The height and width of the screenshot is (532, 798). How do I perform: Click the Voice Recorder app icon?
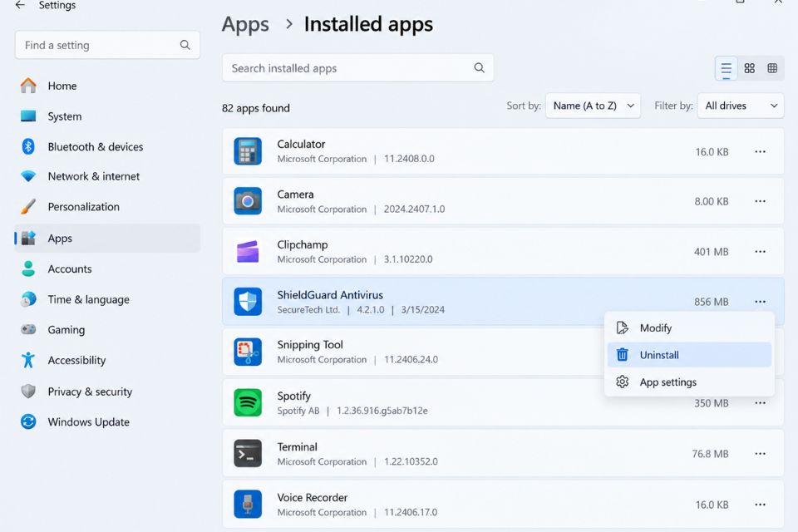tap(248, 504)
